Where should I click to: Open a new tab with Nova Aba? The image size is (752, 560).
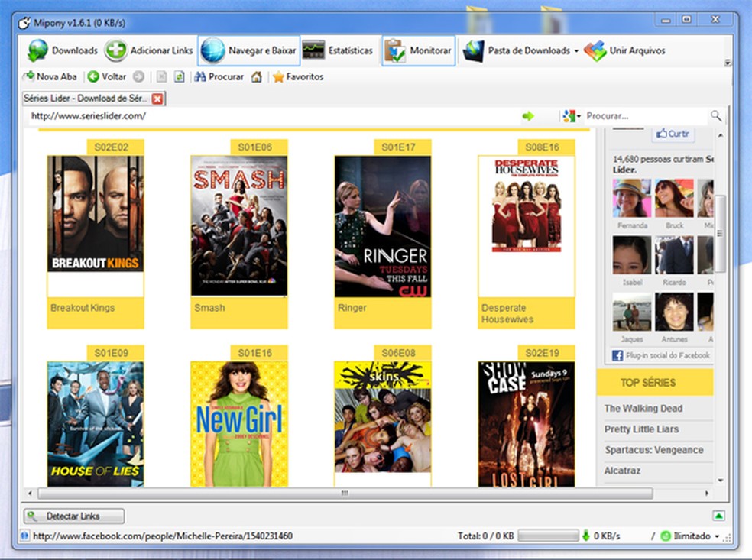tap(50, 76)
